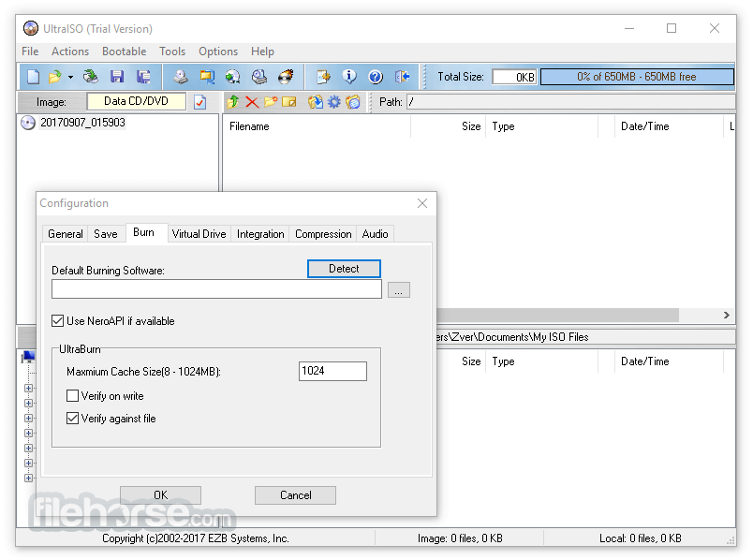753x560 pixels.
Task: Click the New Folder icon
Action: coord(271,101)
